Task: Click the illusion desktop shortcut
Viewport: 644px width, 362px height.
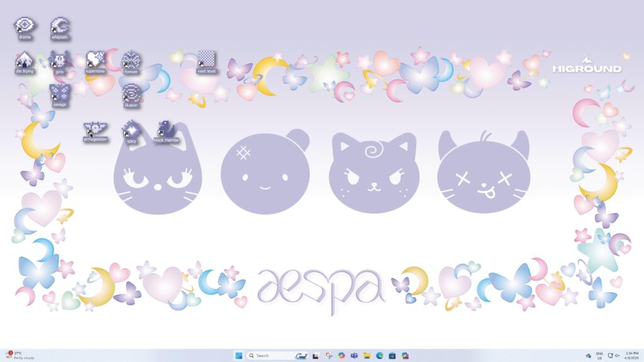Action: 131,96
